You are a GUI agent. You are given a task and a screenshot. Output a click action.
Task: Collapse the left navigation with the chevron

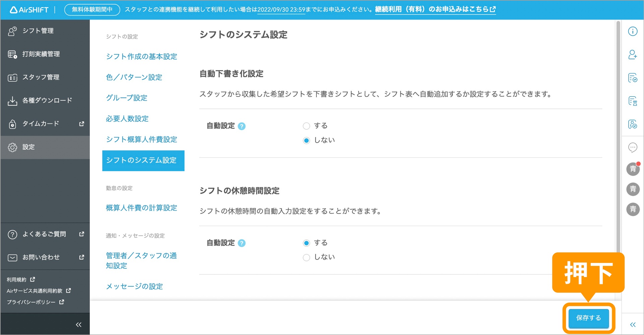pos(78,324)
